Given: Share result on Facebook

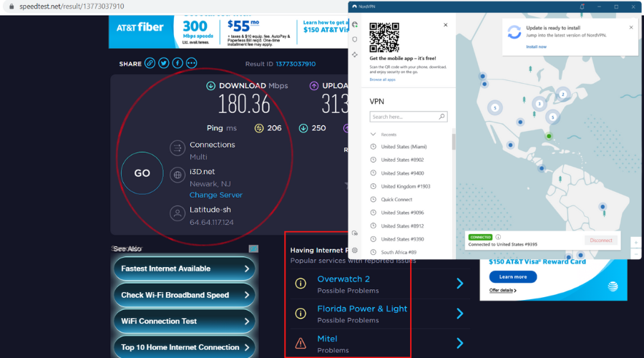Looking at the screenshot, I should (177, 63).
